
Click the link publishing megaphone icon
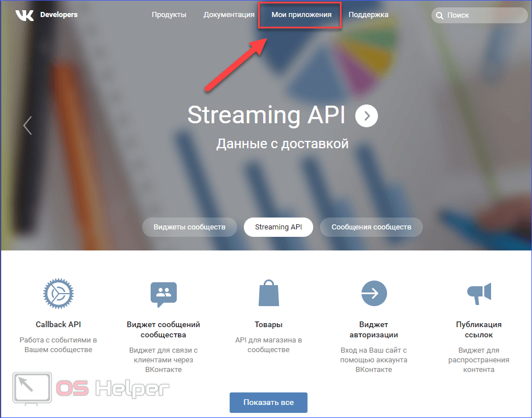point(479,294)
